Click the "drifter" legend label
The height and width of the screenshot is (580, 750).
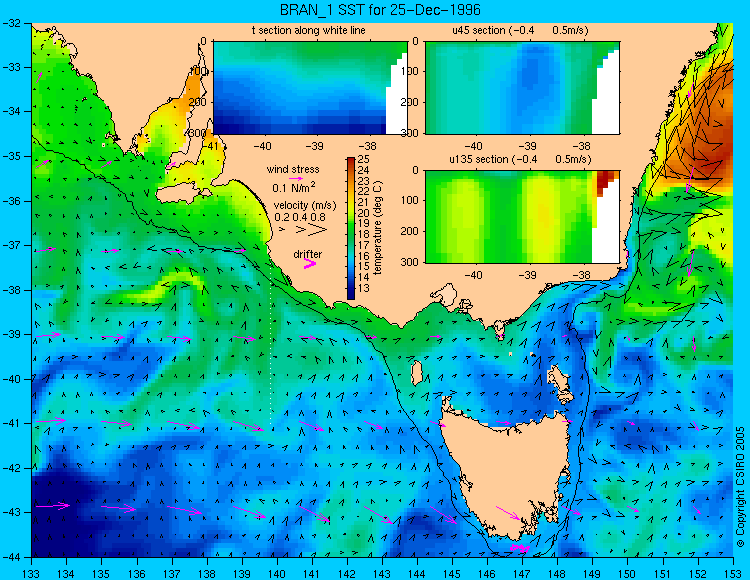308,254
